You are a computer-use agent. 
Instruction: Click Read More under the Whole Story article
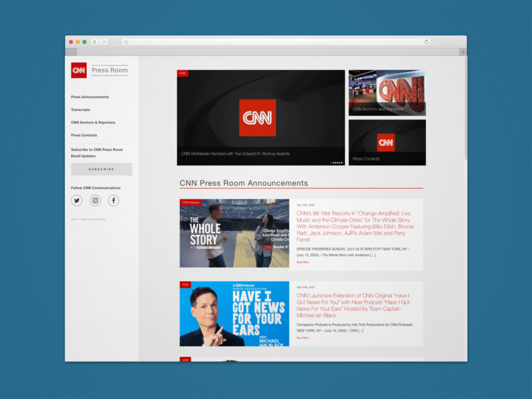(303, 262)
